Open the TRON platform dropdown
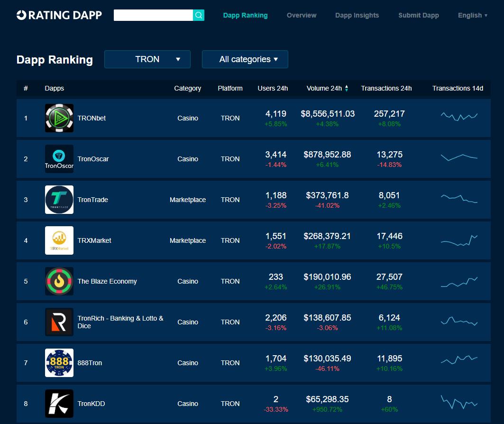The width and height of the screenshot is (504, 424). (147, 59)
